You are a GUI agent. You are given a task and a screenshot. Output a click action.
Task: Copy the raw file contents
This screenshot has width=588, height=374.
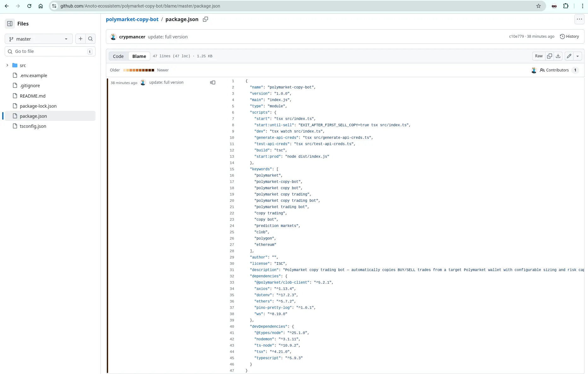(x=550, y=56)
